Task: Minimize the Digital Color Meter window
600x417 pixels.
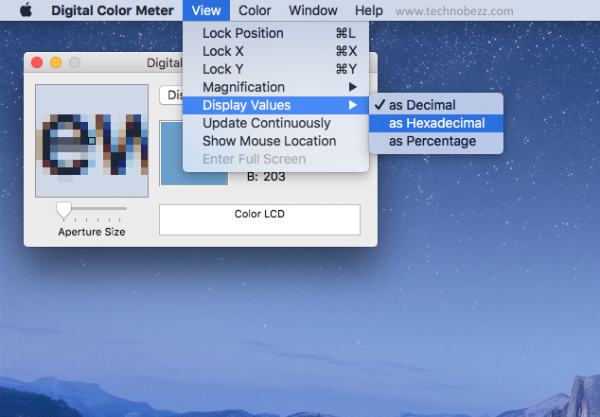Action: [56, 62]
